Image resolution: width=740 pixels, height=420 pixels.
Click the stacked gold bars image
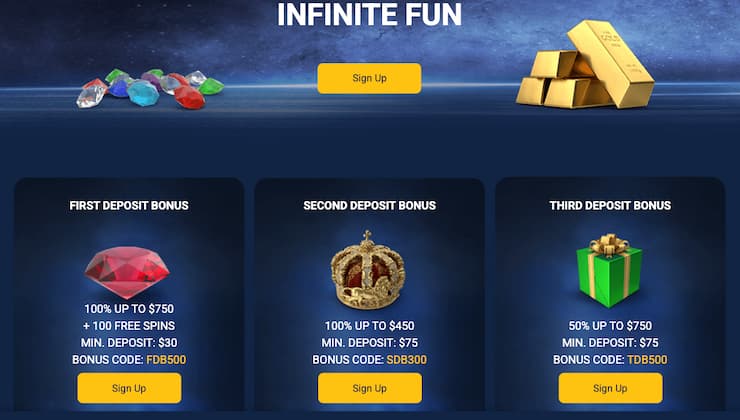click(x=585, y=65)
